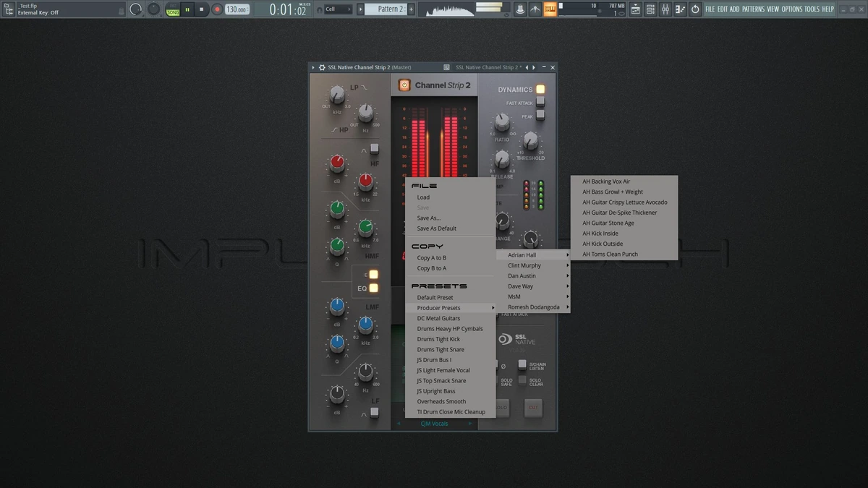Image resolution: width=868 pixels, height=488 pixels.
Task: Click the main volume knob in toolbar
Action: pyautogui.click(x=136, y=9)
